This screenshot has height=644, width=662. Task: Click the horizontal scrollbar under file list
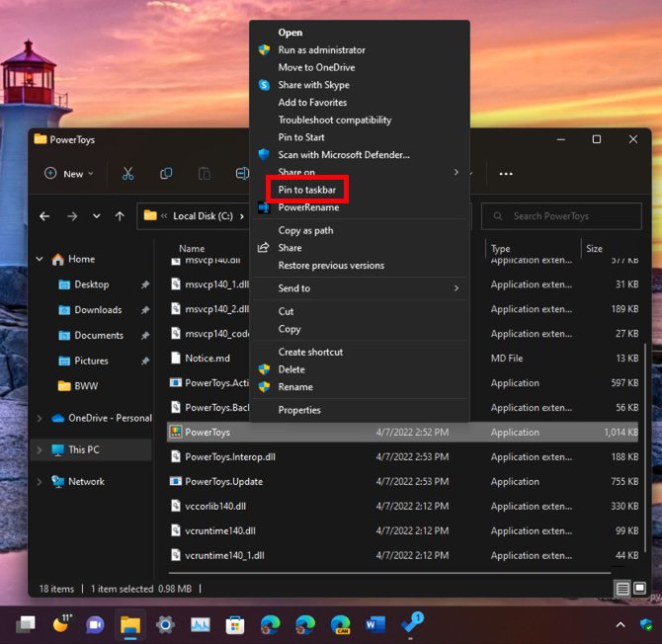click(389, 573)
